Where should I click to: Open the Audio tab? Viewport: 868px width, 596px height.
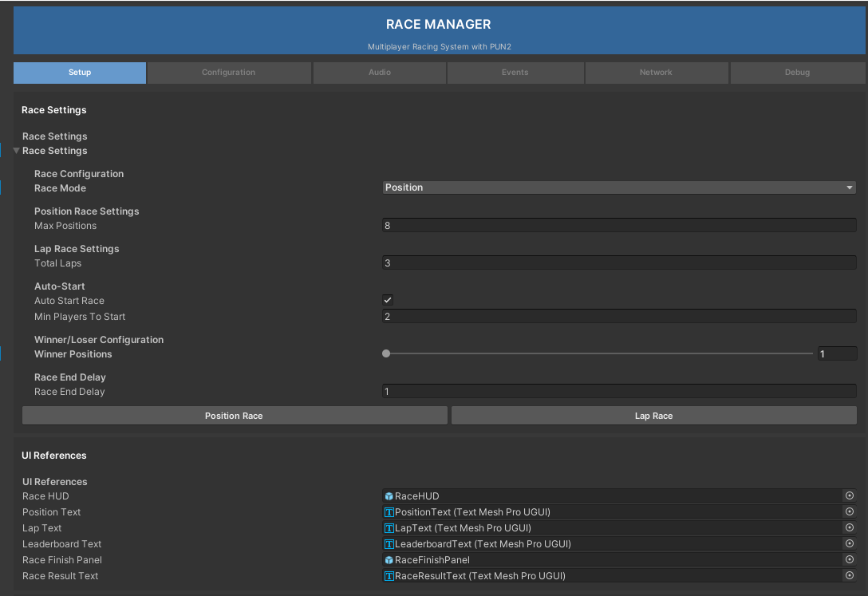(x=380, y=73)
